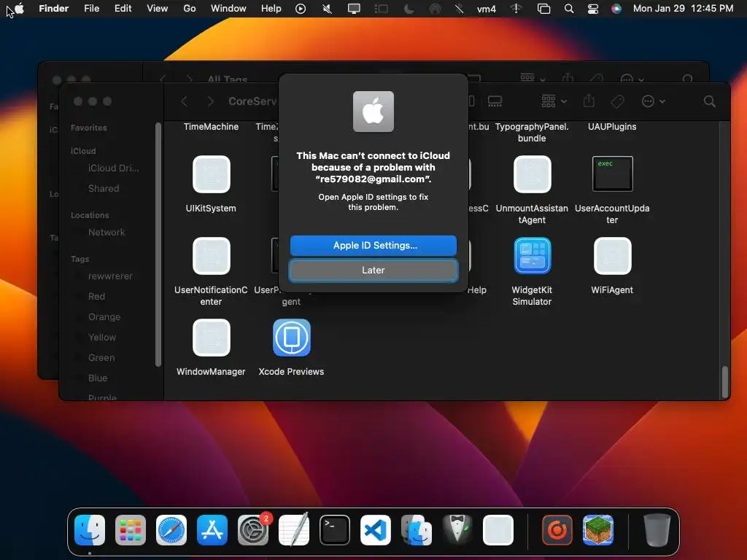Select the UserNotificationCenter app icon
The image size is (747, 560).
click(x=211, y=256)
